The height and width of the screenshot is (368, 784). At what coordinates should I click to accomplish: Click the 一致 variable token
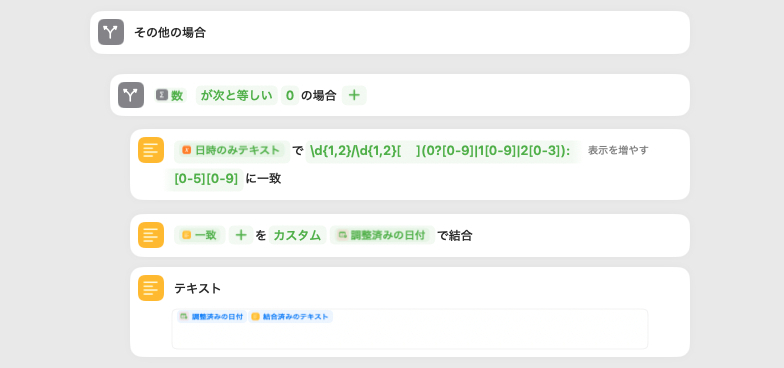(200, 235)
